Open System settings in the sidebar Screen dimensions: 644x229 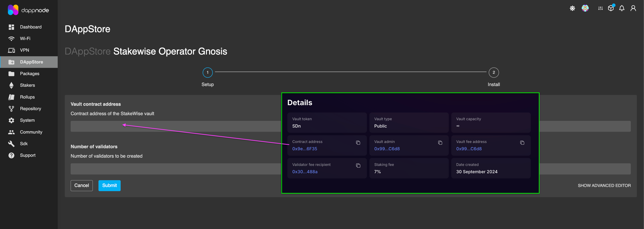click(x=27, y=120)
